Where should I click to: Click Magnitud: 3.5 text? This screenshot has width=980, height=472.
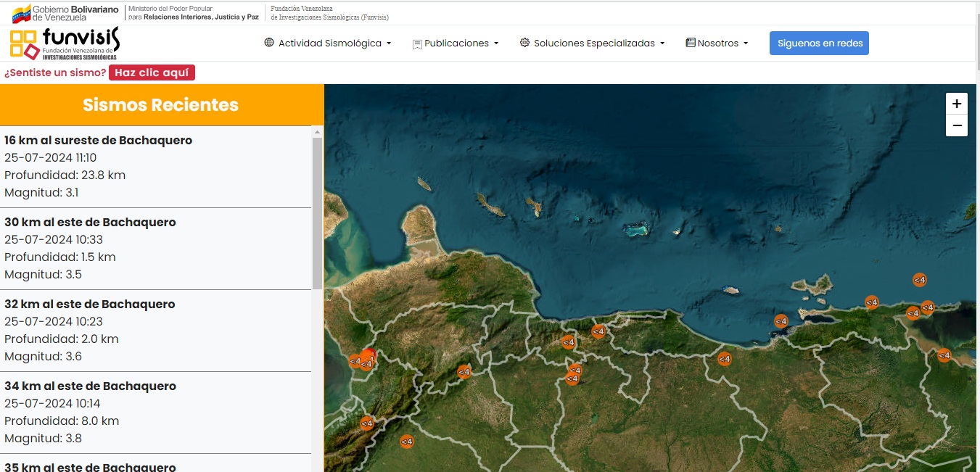pos(44,275)
